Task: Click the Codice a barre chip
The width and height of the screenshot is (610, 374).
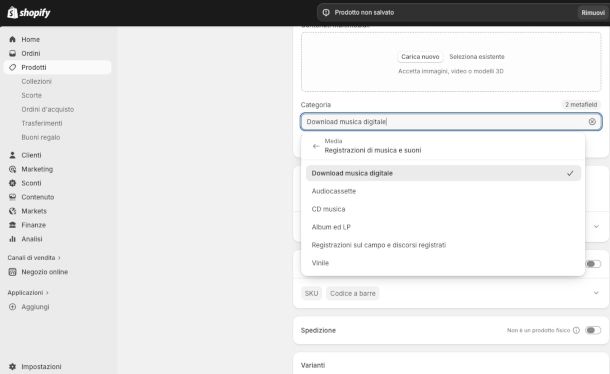Action: (352, 293)
